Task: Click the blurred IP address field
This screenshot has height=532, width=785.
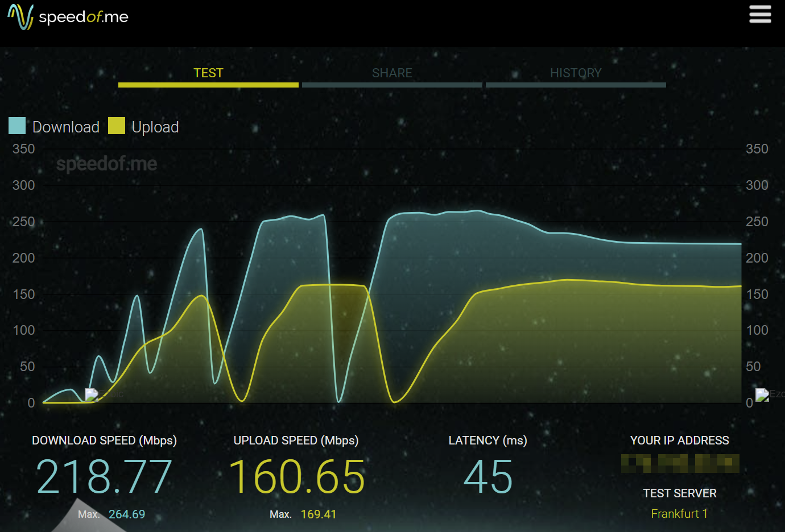Action: coord(680,463)
